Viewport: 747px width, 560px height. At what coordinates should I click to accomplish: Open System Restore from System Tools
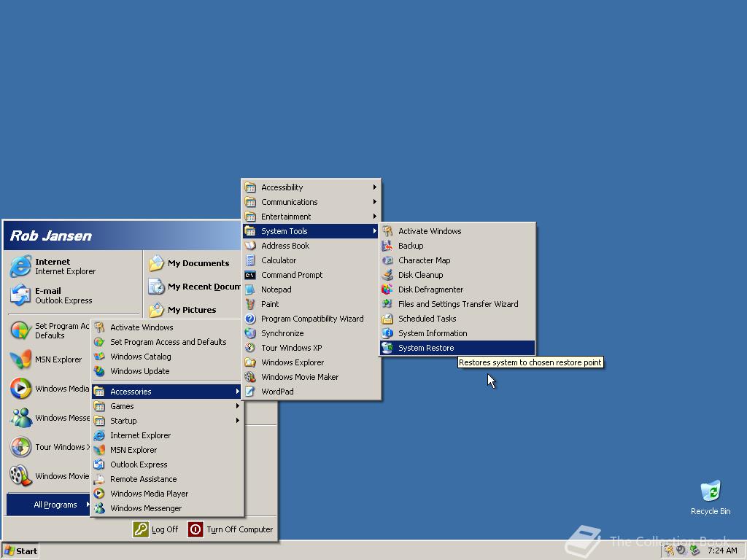coord(457,348)
